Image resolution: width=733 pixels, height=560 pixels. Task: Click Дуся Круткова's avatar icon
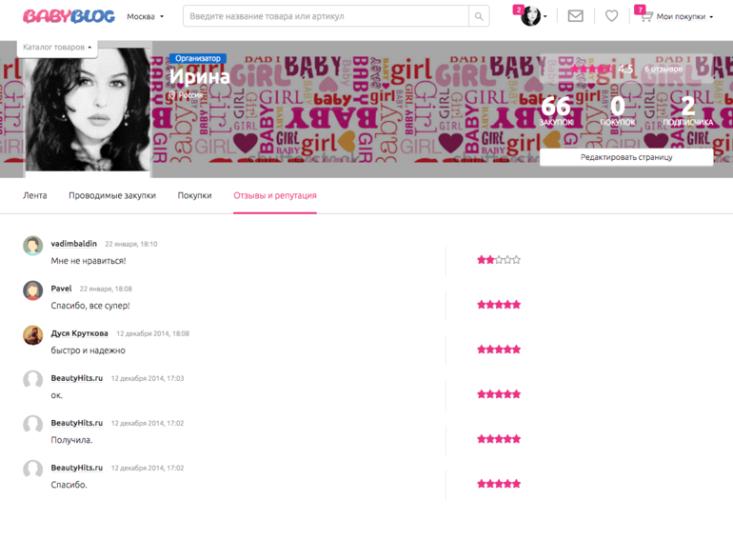pos(33,334)
